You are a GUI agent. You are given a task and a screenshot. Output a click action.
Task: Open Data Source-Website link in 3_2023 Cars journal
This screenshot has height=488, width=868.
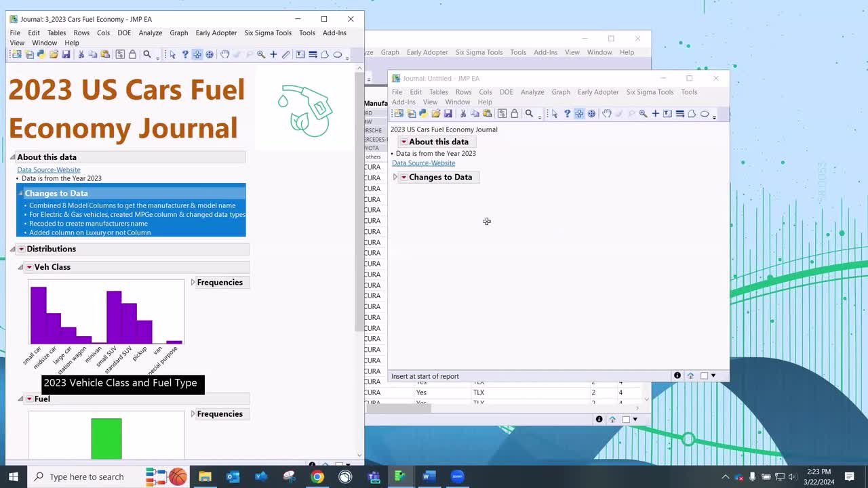tap(49, 169)
